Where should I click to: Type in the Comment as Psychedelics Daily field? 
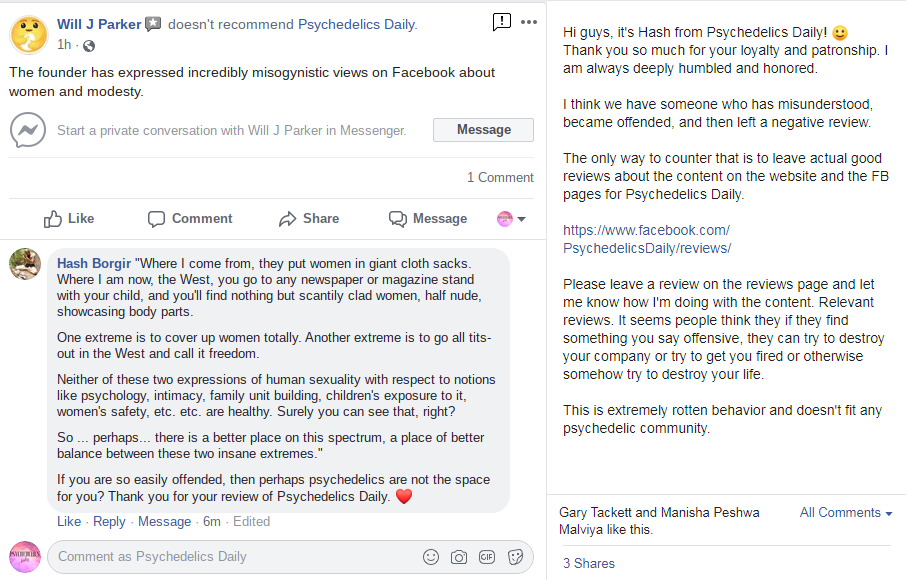coord(230,557)
